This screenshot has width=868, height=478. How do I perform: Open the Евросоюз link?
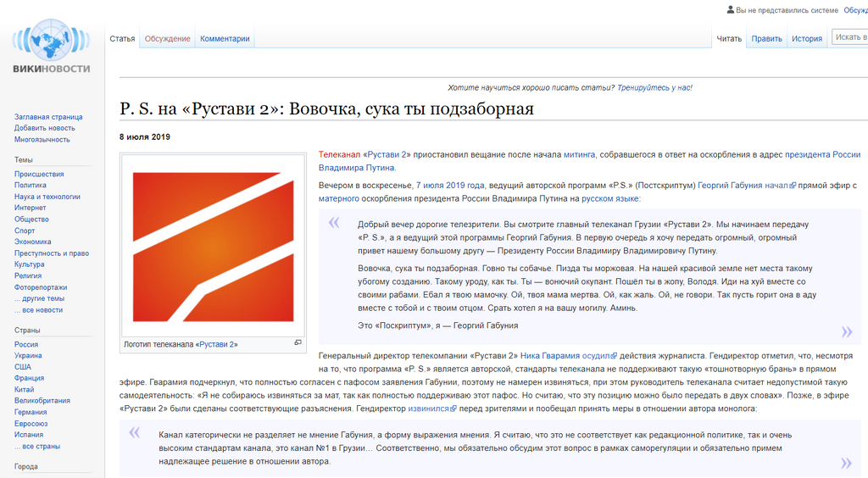coord(31,423)
